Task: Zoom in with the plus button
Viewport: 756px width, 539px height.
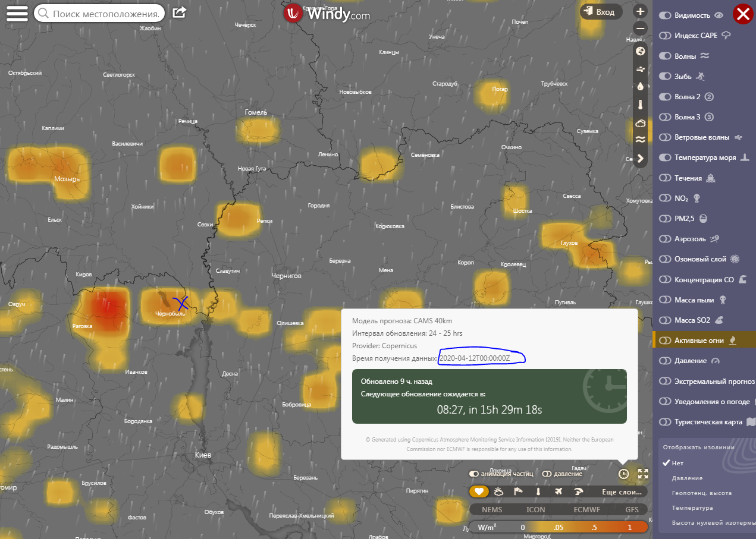Action: pos(640,11)
